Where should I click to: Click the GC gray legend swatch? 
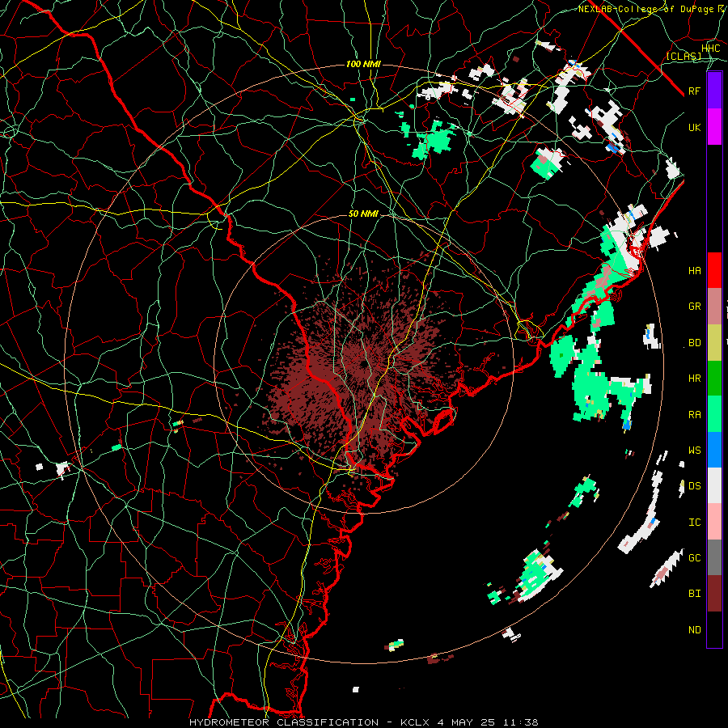tap(714, 557)
